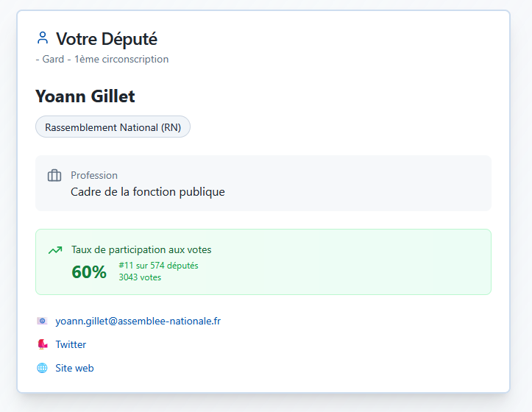Click the Gard department text
Screen dimensions: 532x412
pos(53,59)
